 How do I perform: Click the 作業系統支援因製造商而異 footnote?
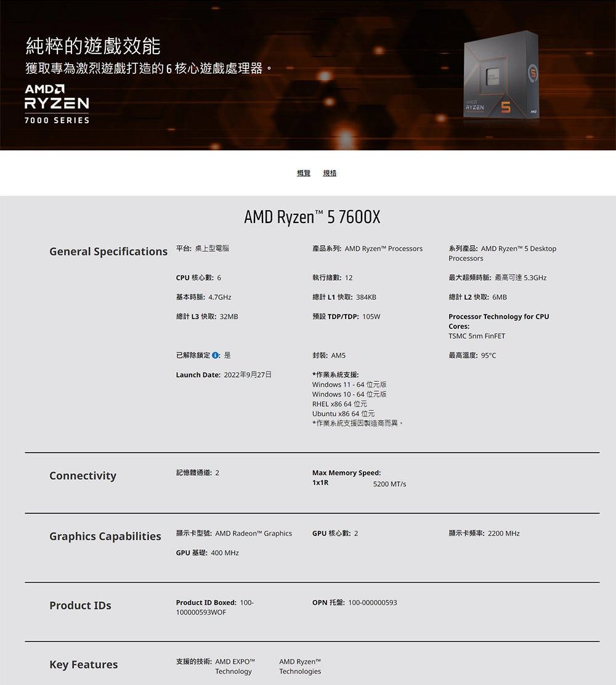[357, 423]
